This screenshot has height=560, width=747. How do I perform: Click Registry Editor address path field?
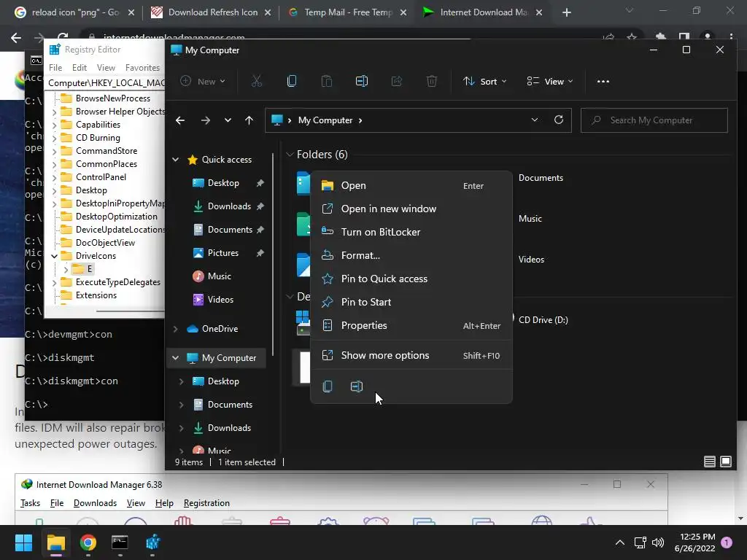click(x=106, y=83)
